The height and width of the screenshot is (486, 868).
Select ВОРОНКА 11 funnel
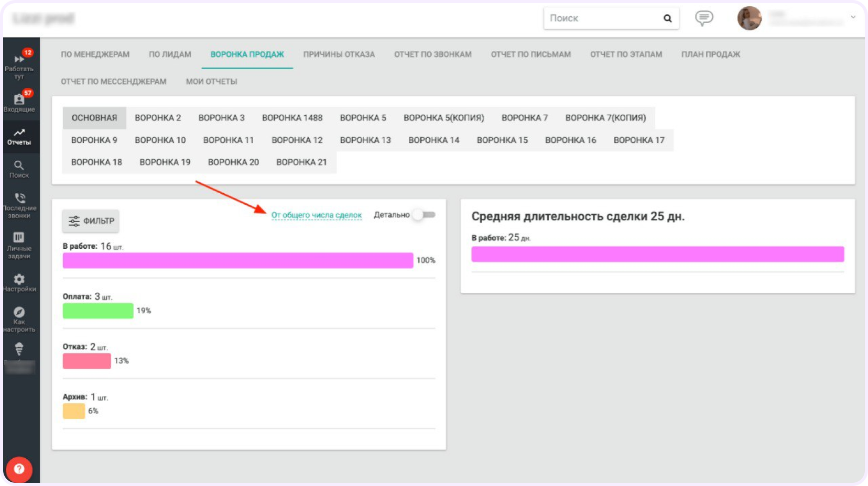[229, 140]
